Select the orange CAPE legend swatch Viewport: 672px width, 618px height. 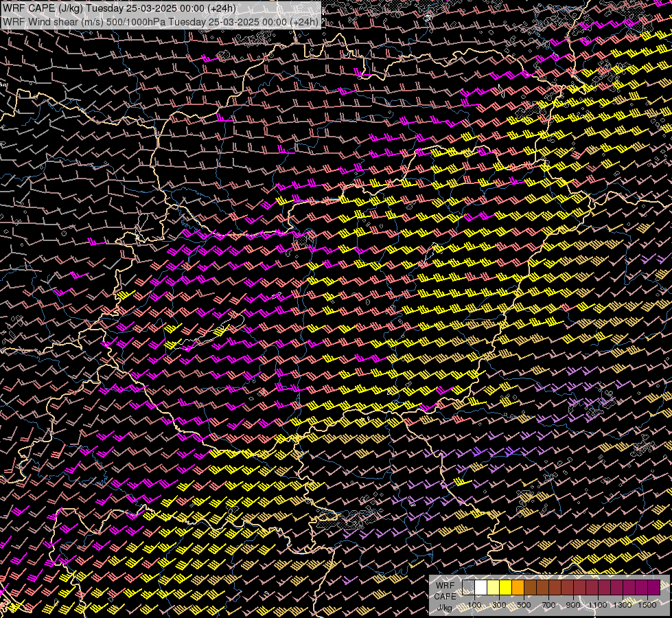point(518,588)
